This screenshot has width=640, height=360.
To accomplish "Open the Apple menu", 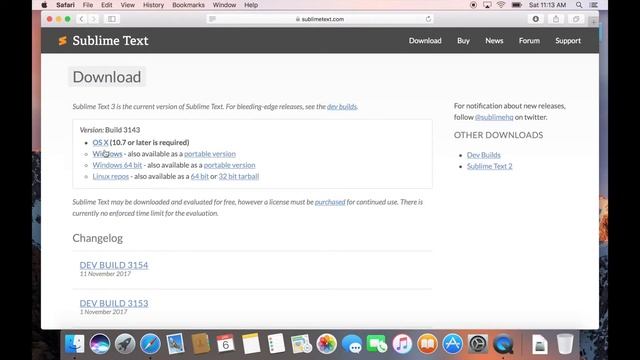I will pos(44,5).
